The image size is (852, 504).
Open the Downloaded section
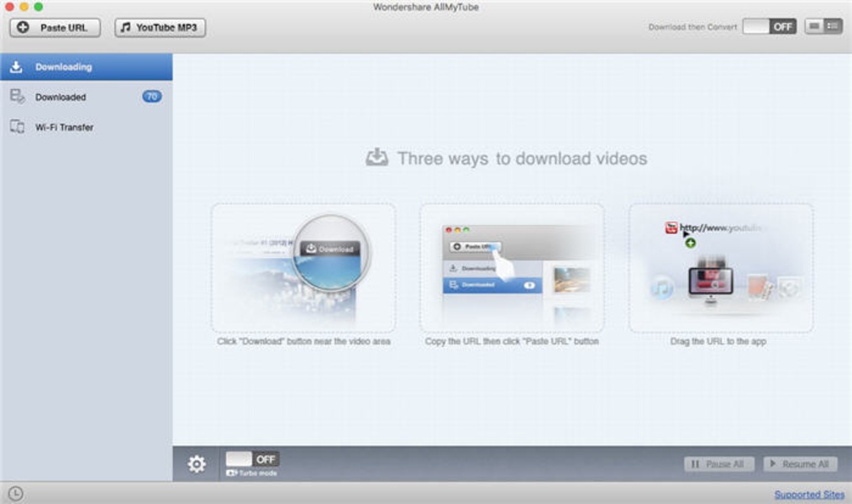(x=60, y=97)
